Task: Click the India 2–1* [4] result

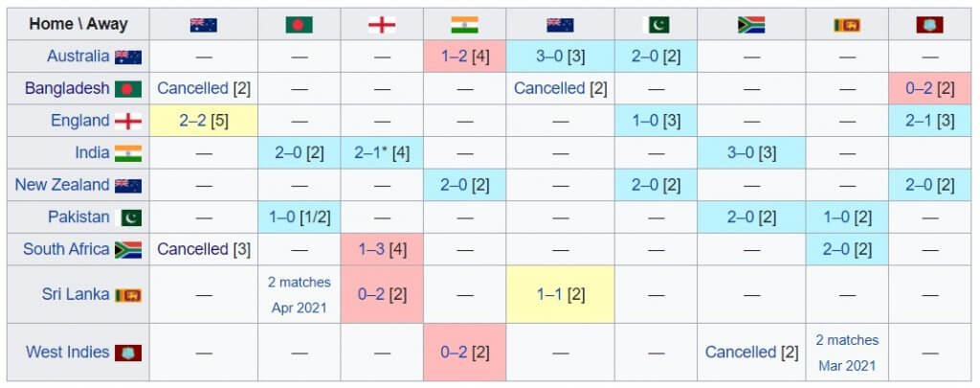Action: tap(382, 153)
